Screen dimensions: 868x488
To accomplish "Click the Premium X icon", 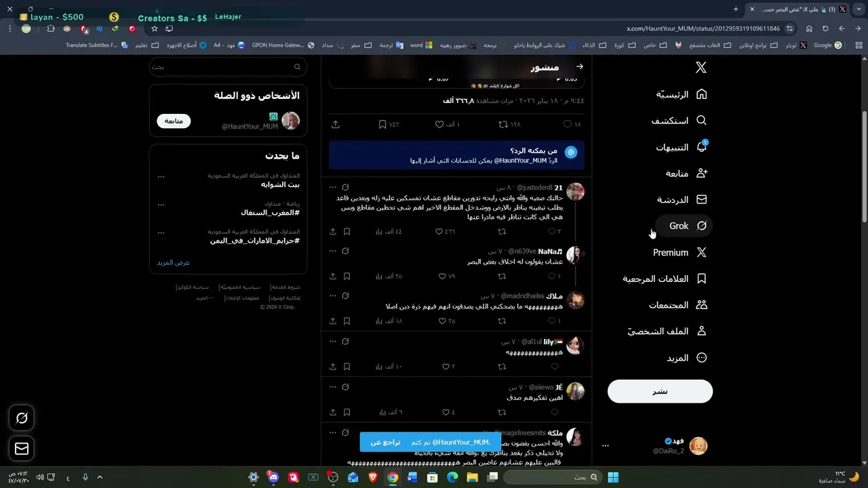I will point(702,252).
